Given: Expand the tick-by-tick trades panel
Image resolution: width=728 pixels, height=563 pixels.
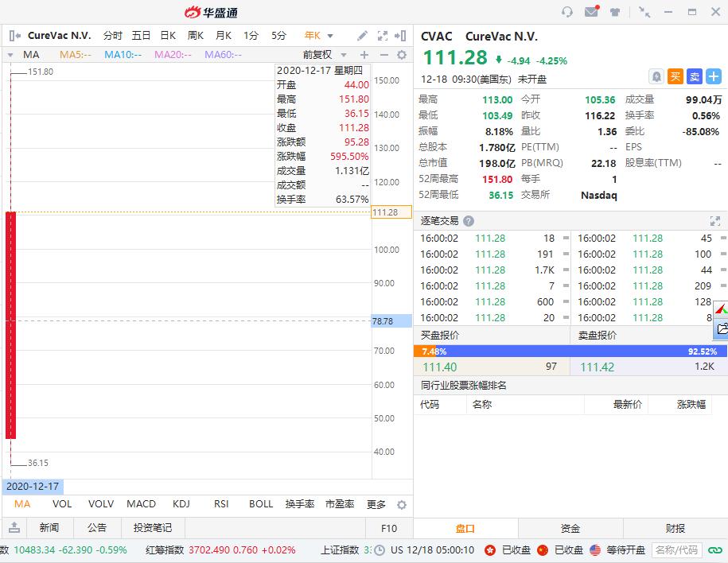Looking at the screenshot, I should point(715,221).
